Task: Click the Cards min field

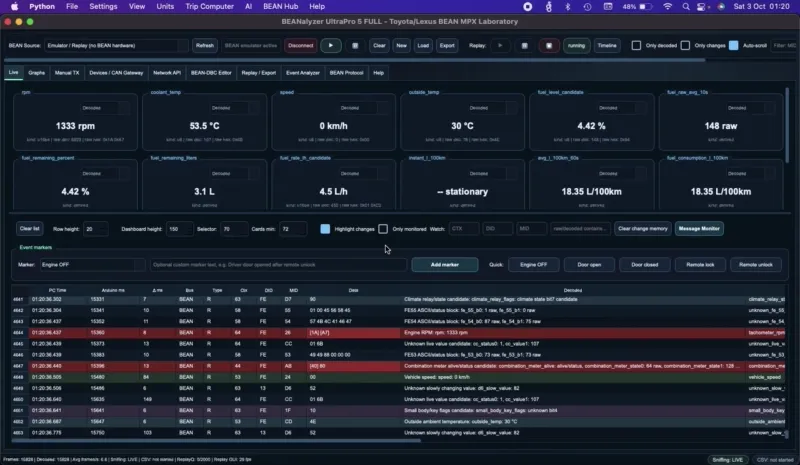Action: 294,229
